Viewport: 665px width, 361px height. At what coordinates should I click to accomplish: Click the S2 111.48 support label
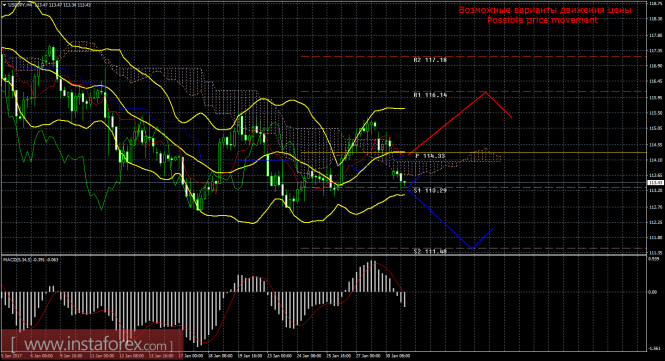[x=430, y=252]
